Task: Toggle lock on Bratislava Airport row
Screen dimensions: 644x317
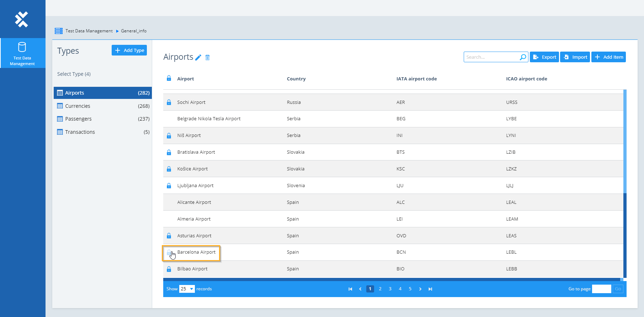Action: pyautogui.click(x=169, y=152)
